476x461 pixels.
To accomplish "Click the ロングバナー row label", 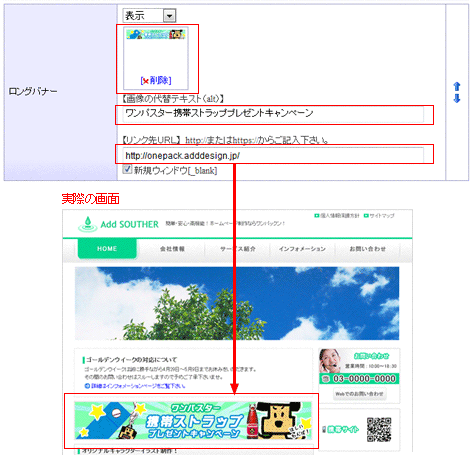I will [33, 91].
